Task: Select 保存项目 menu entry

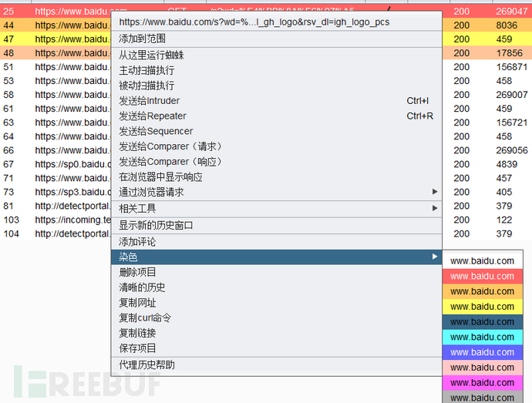Action: [x=277, y=348]
